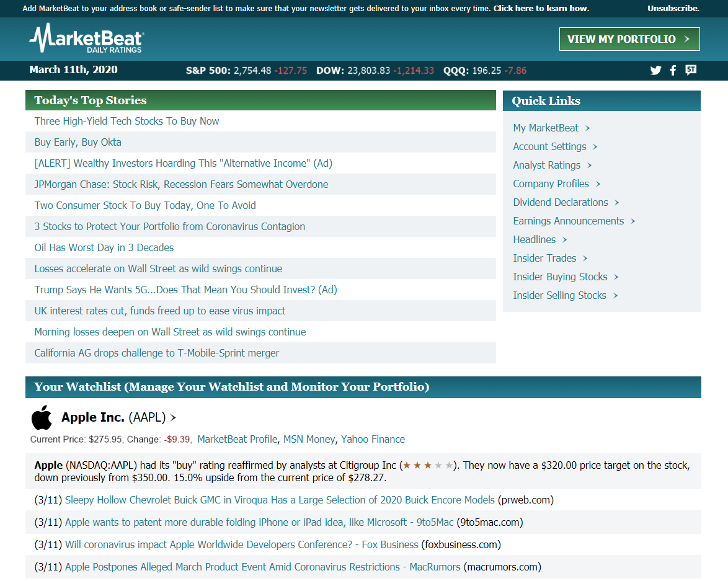Click the star rating next to Citigroup Inc
The width and height of the screenshot is (728, 581).
[x=427, y=464]
